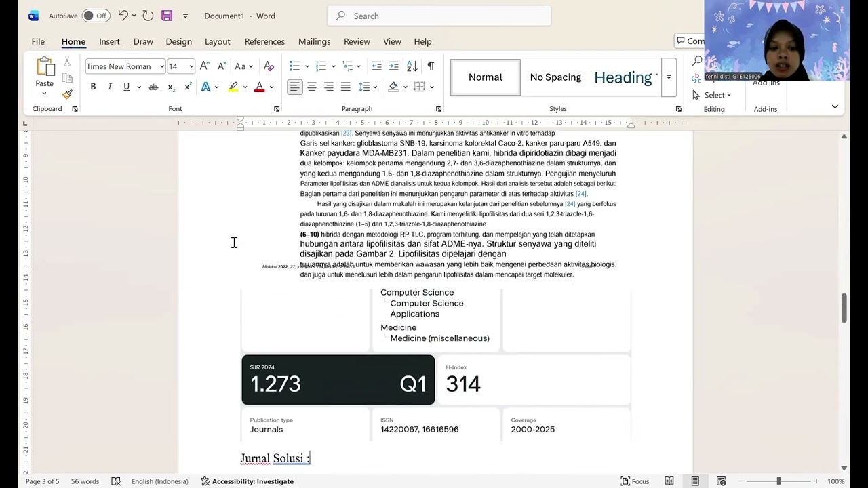The width and height of the screenshot is (868, 488).
Task: Toggle Show/Hide paragraph marks
Action: (431, 66)
